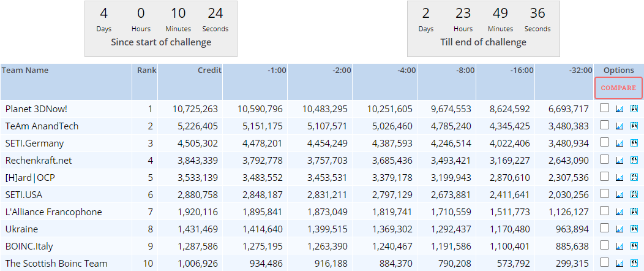Click the bar chart icon for BOINC.Italy

pyautogui.click(x=619, y=246)
